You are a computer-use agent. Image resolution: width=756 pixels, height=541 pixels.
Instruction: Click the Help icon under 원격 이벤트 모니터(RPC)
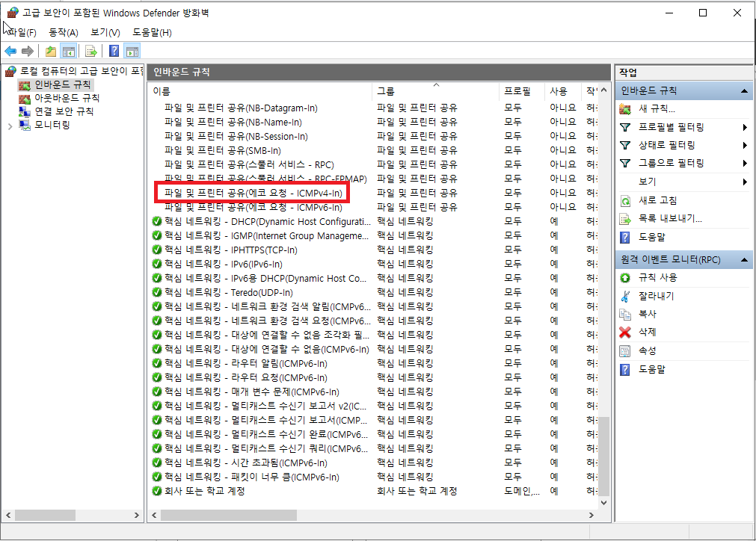(x=625, y=369)
